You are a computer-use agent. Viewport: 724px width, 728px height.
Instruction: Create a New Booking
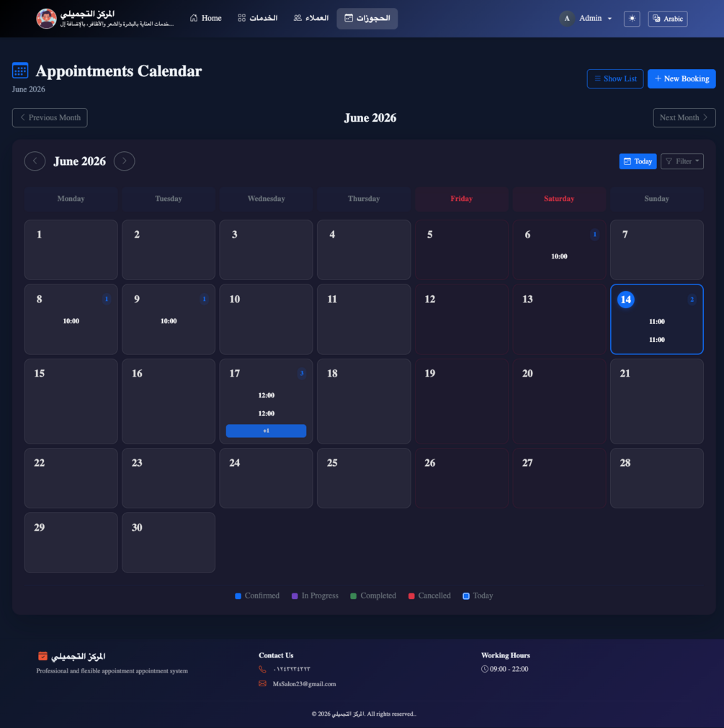[x=681, y=78]
